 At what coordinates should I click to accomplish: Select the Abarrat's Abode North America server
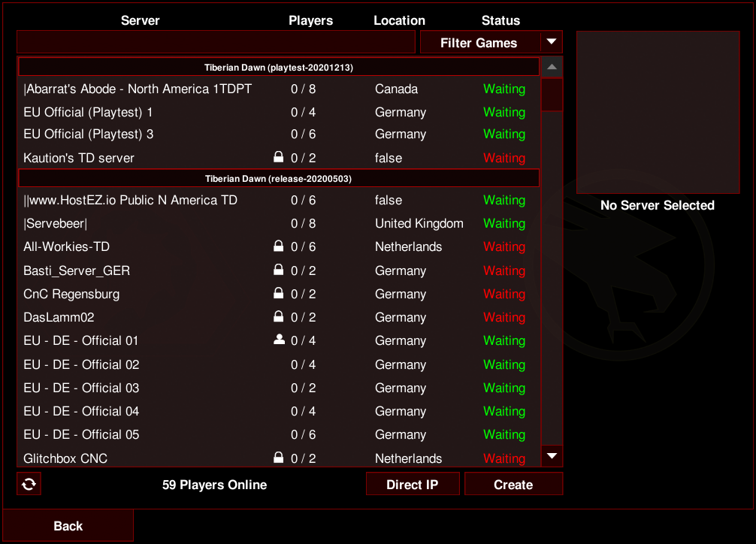279,89
